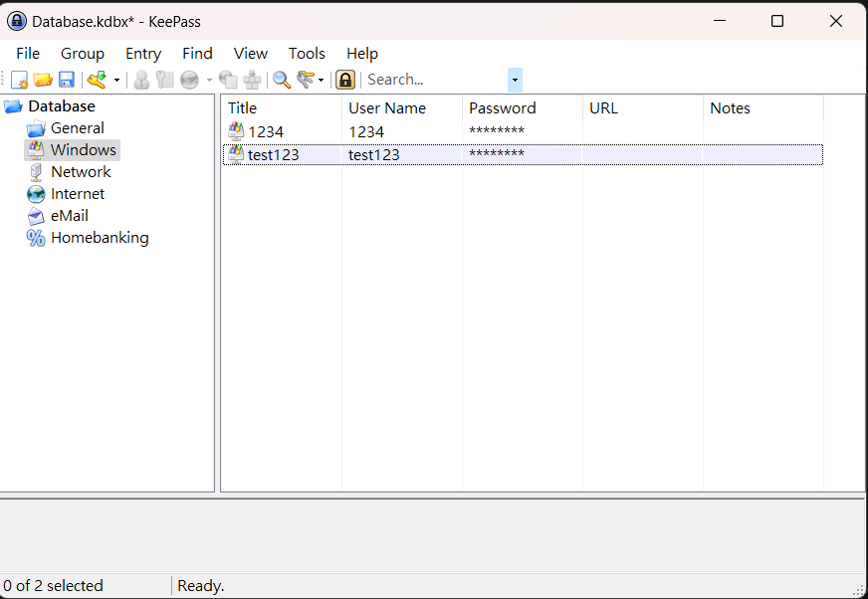
Task: Click the icon of entry 1234
Action: coord(236,131)
